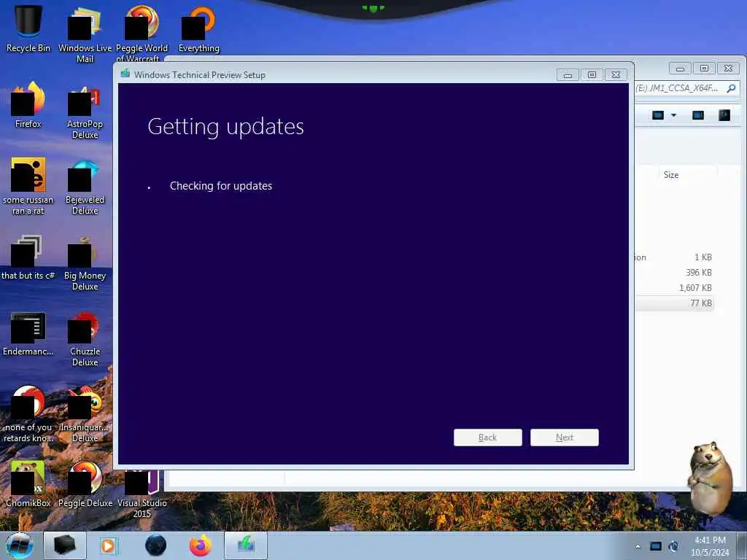The height and width of the screenshot is (560, 747).
Task: Select the Everything desktop icon
Action: click(198, 28)
